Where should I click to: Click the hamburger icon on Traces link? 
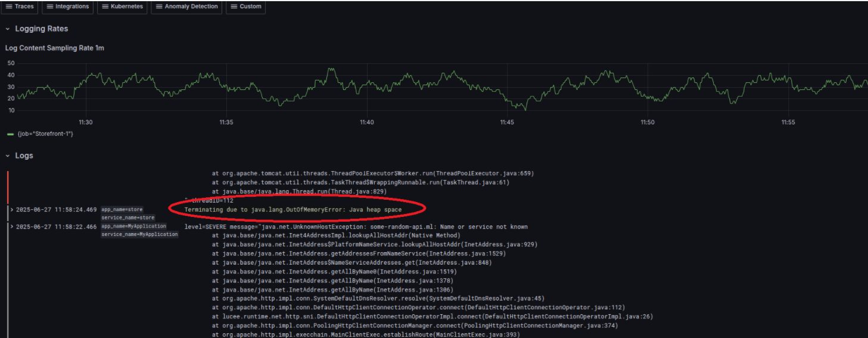pos(10,7)
